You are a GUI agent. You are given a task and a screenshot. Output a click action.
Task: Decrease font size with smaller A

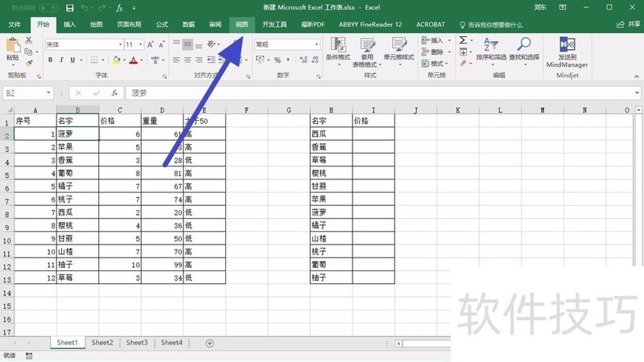(162, 44)
